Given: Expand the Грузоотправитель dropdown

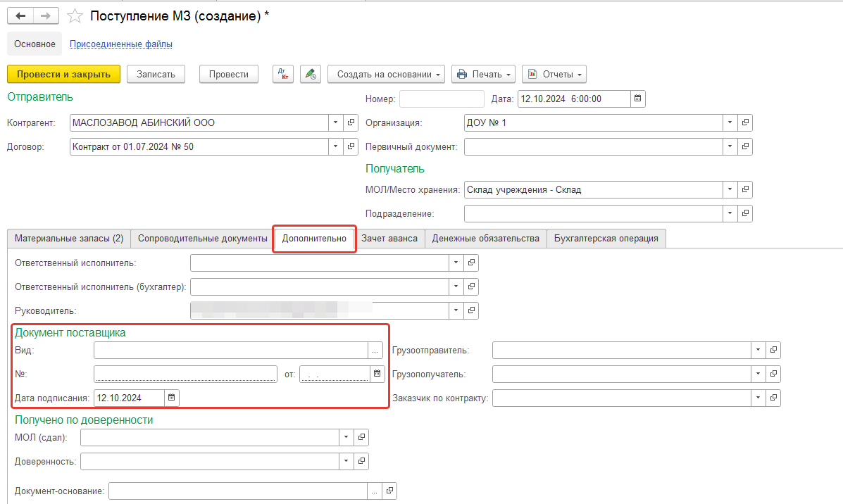Looking at the screenshot, I should (x=757, y=350).
